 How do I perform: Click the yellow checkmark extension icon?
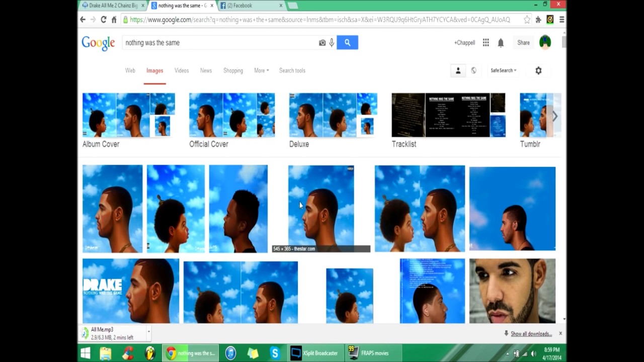click(550, 20)
